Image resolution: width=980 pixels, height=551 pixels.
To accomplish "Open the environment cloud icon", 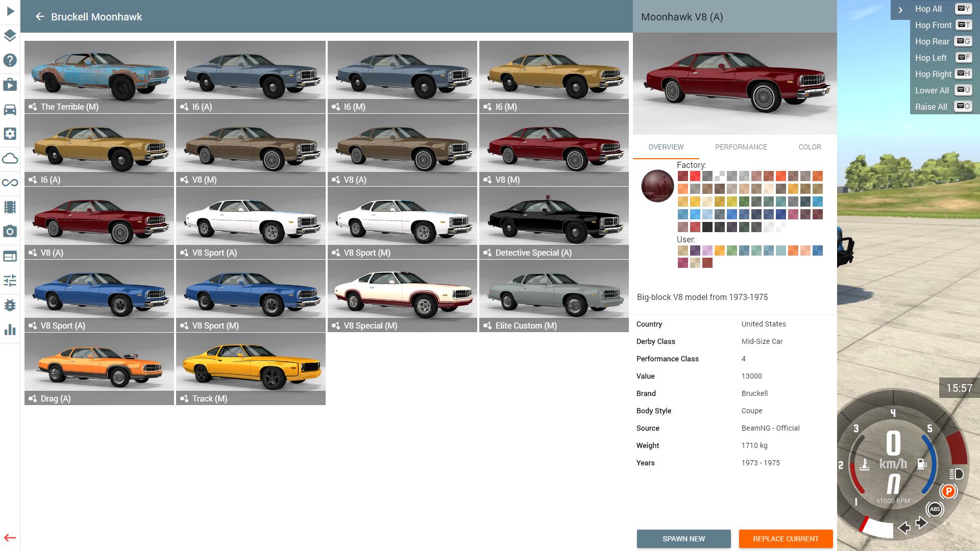I will click(10, 159).
